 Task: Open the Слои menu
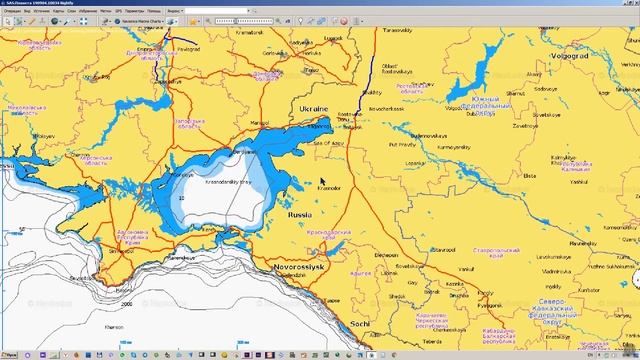pos(71,11)
